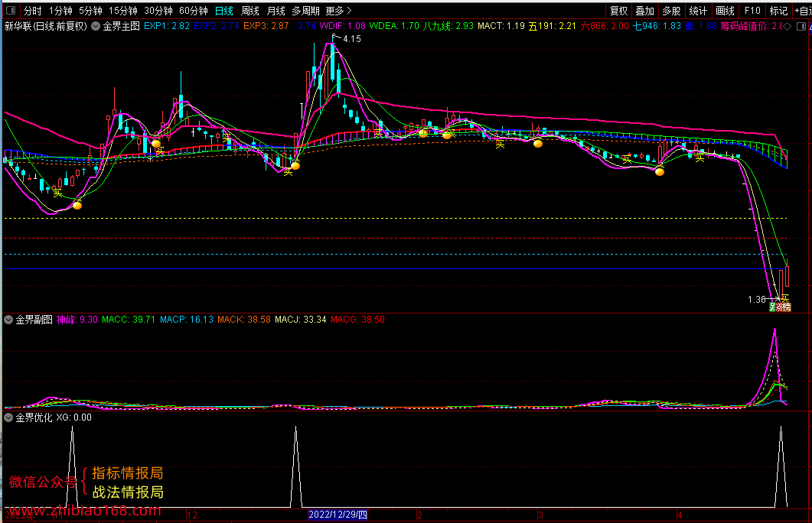Click the 八九线: 2.93 value

(448, 26)
